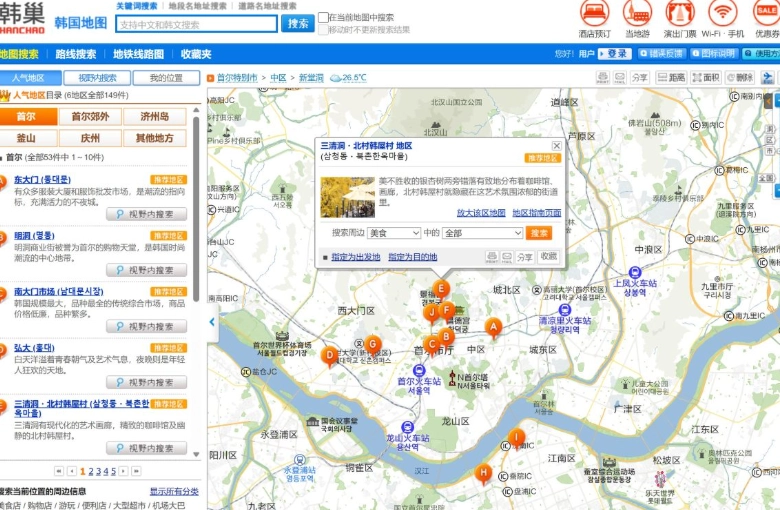780x510 pixels.
Task: Check 在当前地图中搜索 checkbox
Action: coord(323,17)
